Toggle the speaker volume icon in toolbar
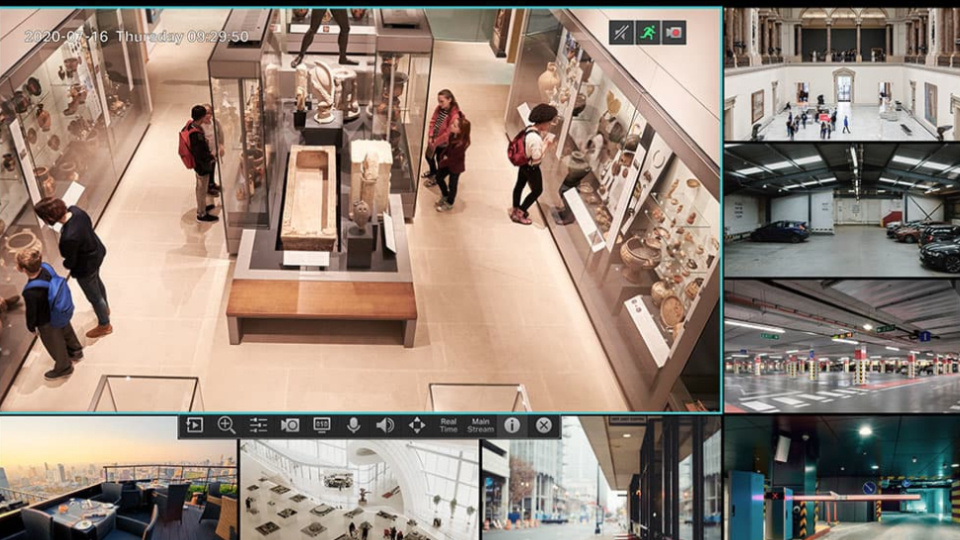This screenshot has height=540, width=960. pyautogui.click(x=385, y=425)
